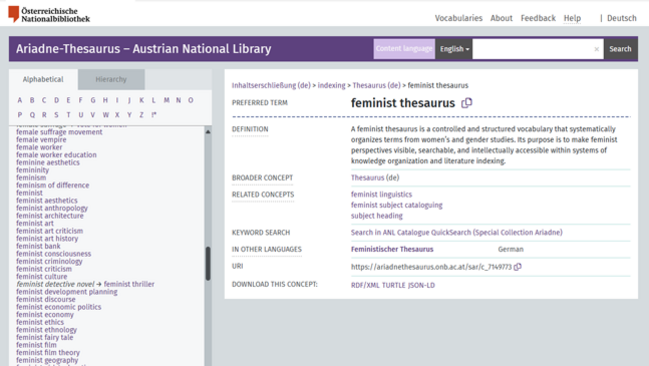Open 'feminist criminology' entry

(x=49, y=262)
